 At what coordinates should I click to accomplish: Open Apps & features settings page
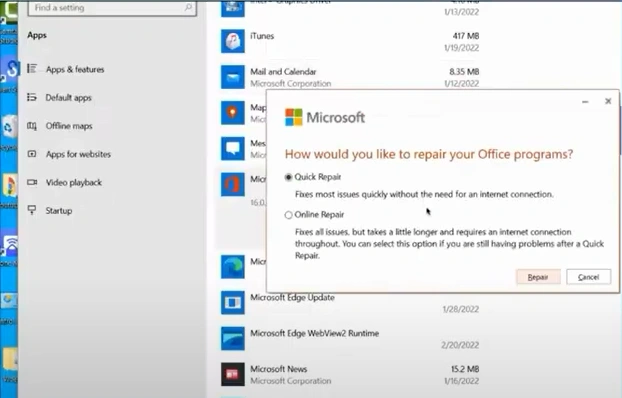(x=75, y=69)
